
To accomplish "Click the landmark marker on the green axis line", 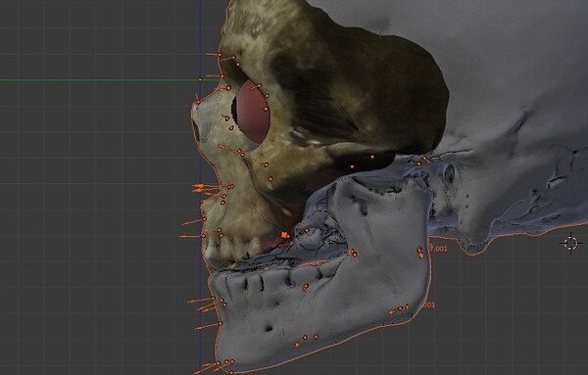I will (200, 79).
